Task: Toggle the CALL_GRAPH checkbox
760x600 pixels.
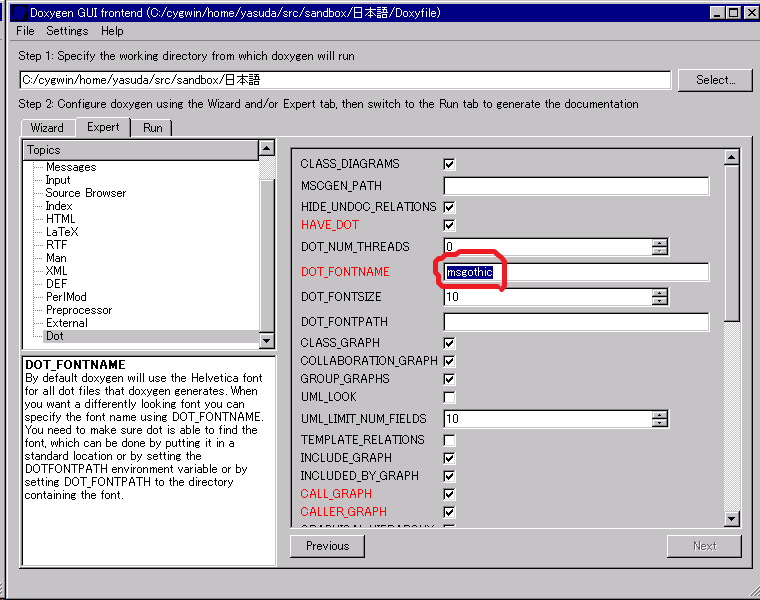Action: (x=449, y=493)
